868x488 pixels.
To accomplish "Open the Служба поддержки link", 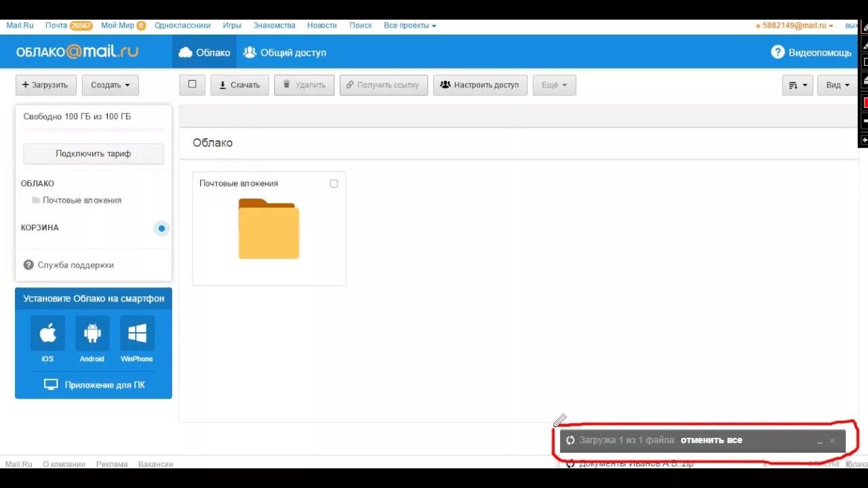I will (x=75, y=265).
